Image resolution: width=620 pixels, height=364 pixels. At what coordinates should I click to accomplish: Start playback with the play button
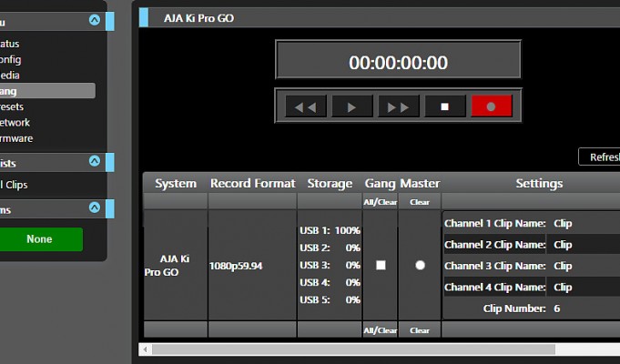[x=352, y=106]
